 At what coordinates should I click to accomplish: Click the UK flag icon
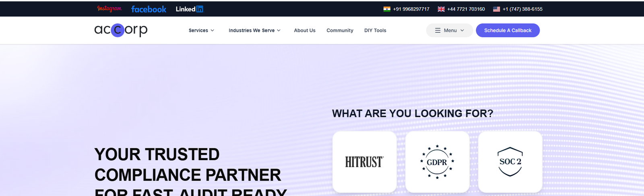click(441, 9)
